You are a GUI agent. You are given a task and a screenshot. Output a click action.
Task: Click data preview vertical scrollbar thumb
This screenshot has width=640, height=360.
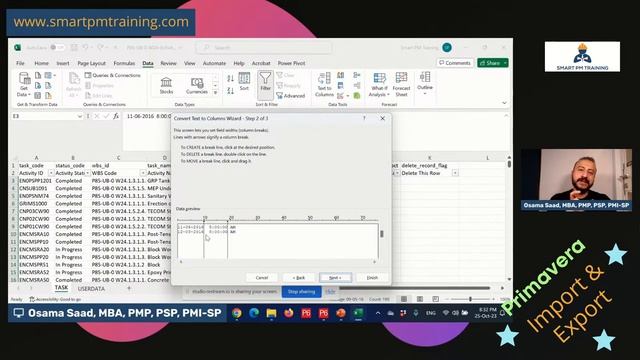pos(382,234)
